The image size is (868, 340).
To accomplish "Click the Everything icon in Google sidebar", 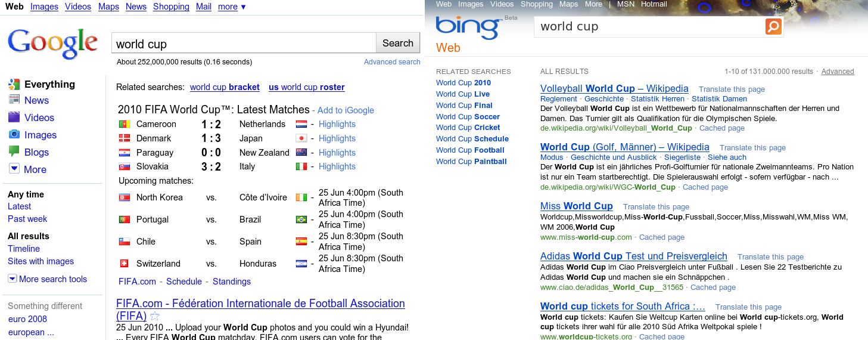I will click(x=14, y=84).
